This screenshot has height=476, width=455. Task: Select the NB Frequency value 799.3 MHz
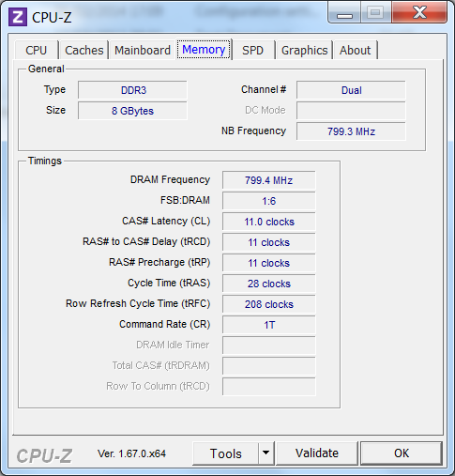tap(351, 131)
